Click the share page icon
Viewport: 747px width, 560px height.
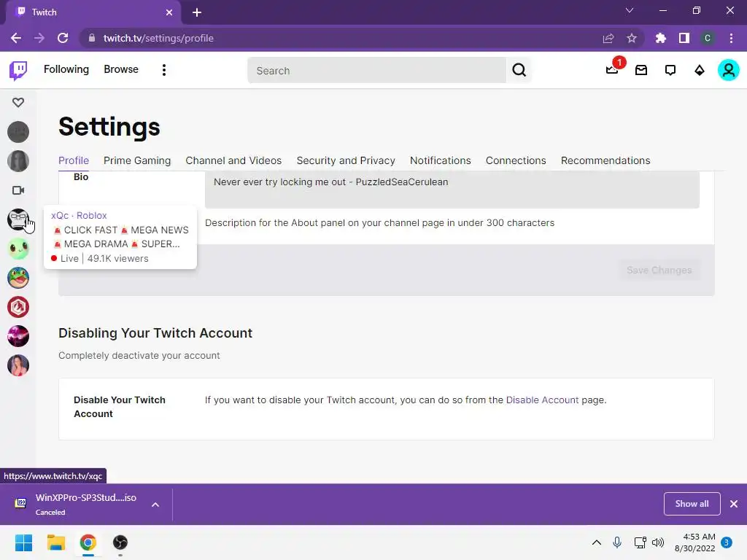(608, 38)
